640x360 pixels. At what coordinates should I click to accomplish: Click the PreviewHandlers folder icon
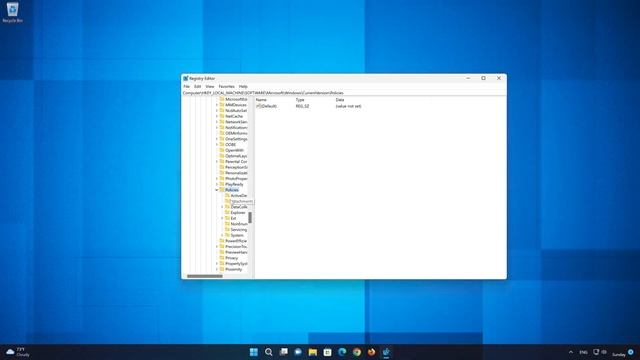(x=222, y=252)
